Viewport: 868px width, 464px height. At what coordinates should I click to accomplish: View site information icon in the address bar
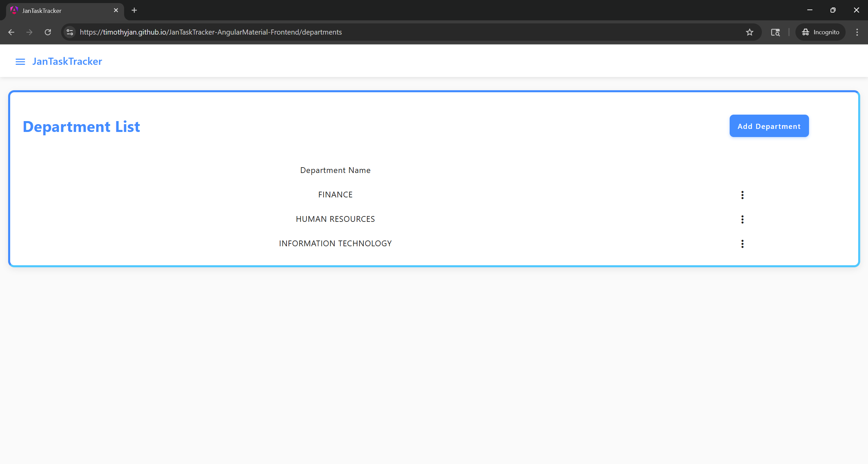70,32
